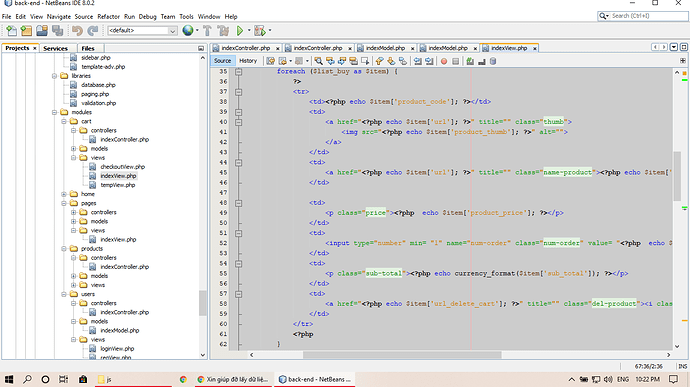690x387 pixels.
Task: Click the editor horizontal scrollbar
Action: tap(402, 355)
